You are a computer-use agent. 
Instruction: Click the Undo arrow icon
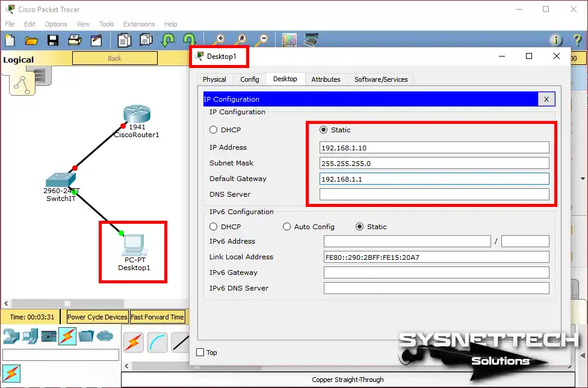click(167, 39)
